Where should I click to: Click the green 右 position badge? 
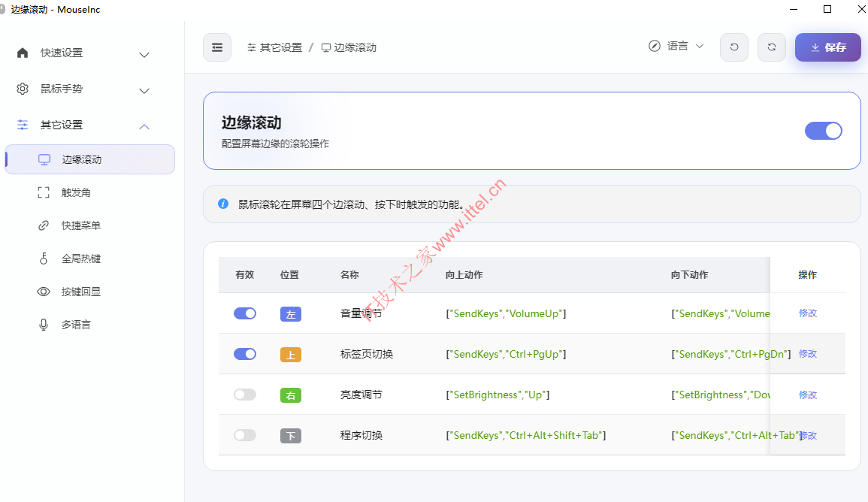click(x=291, y=395)
